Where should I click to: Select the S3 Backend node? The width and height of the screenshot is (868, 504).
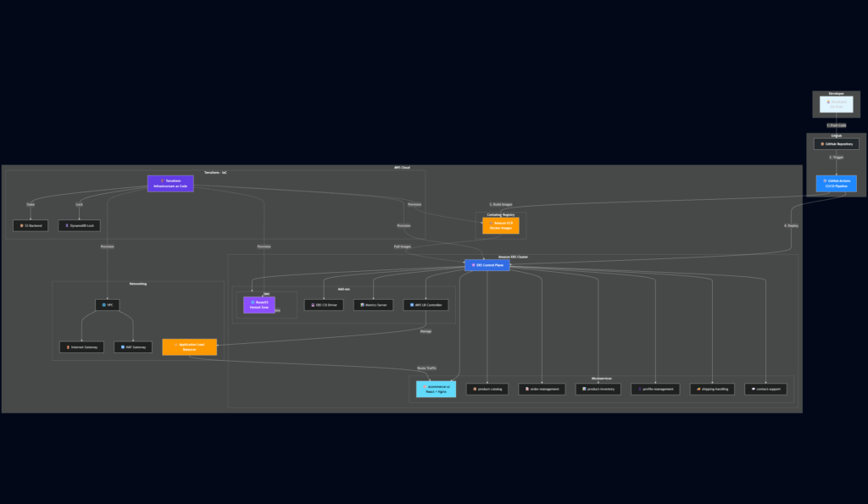coord(31,225)
